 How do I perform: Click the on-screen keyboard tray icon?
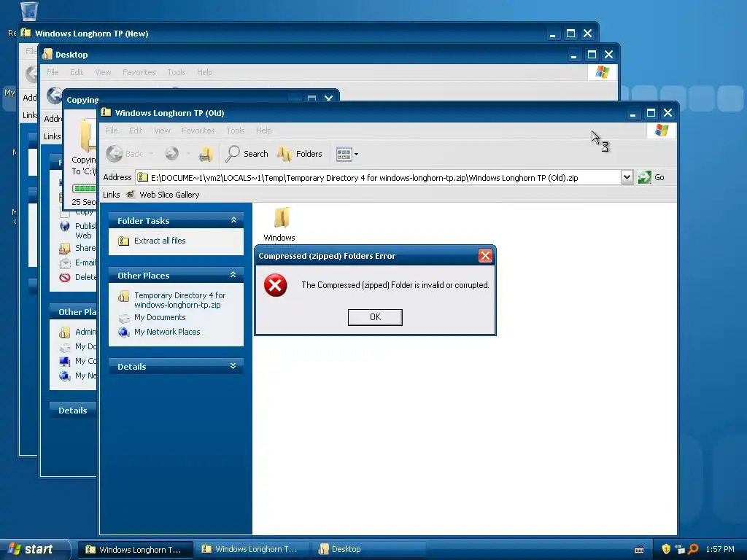coord(639,550)
